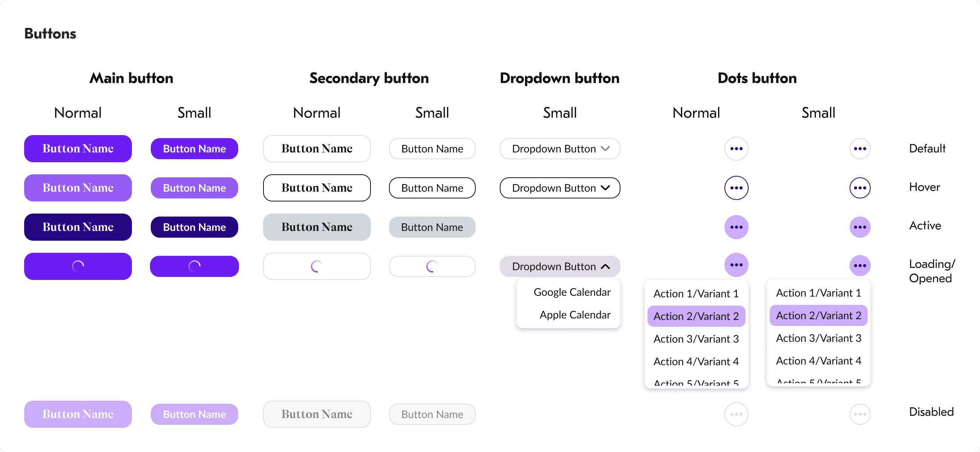Expand the hover-state Dropdown Button
This screenshot has height=452, width=980.
pos(559,188)
